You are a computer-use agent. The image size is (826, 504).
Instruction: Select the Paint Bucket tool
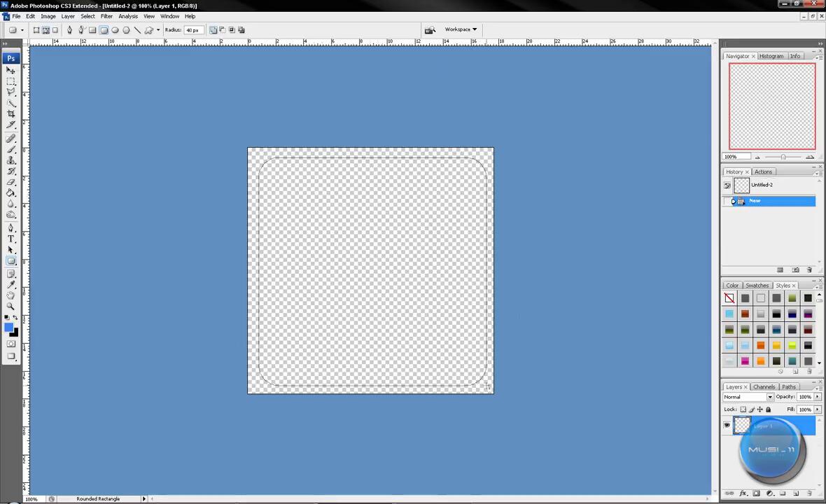coord(11,193)
